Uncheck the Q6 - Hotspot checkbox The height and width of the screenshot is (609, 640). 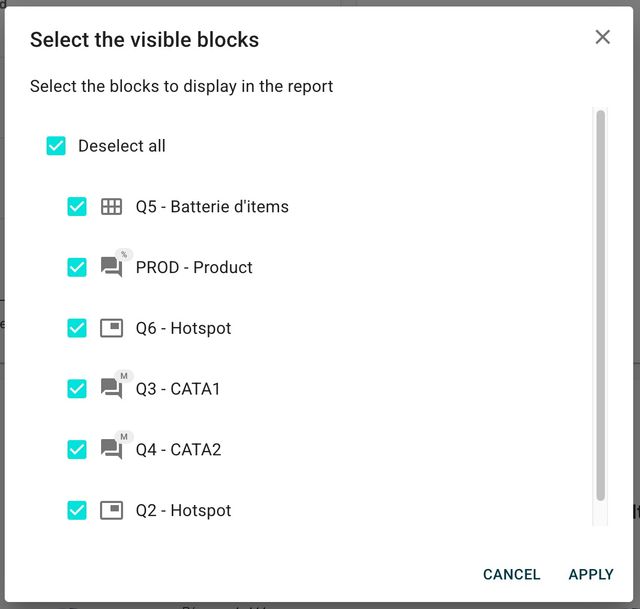click(77, 328)
